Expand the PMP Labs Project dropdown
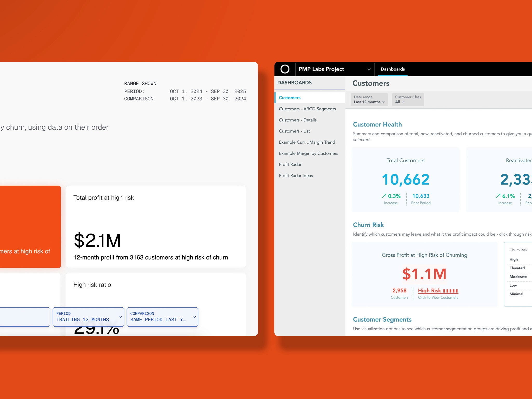Viewport: 532px width, 399px height. pyautogui.click(x=369, y=69)
